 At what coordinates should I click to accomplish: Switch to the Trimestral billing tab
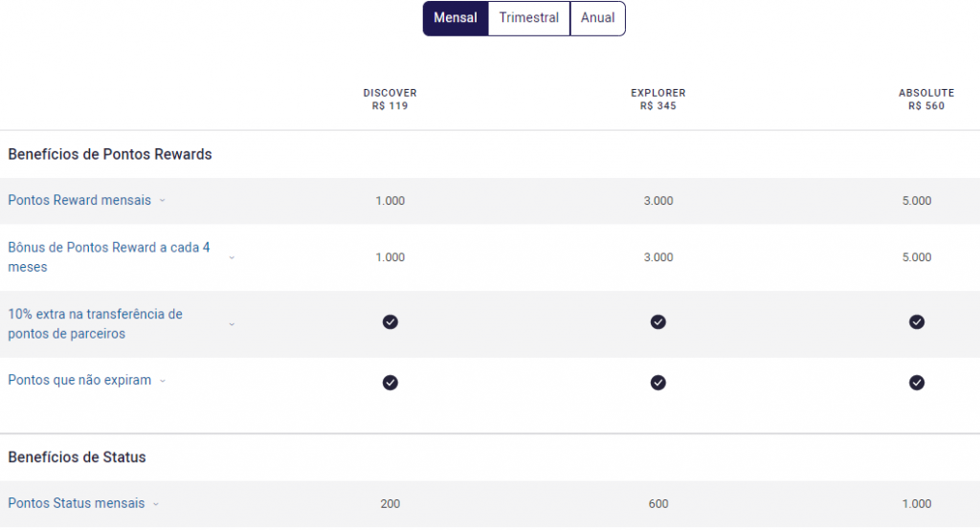[x=528, y=18]
